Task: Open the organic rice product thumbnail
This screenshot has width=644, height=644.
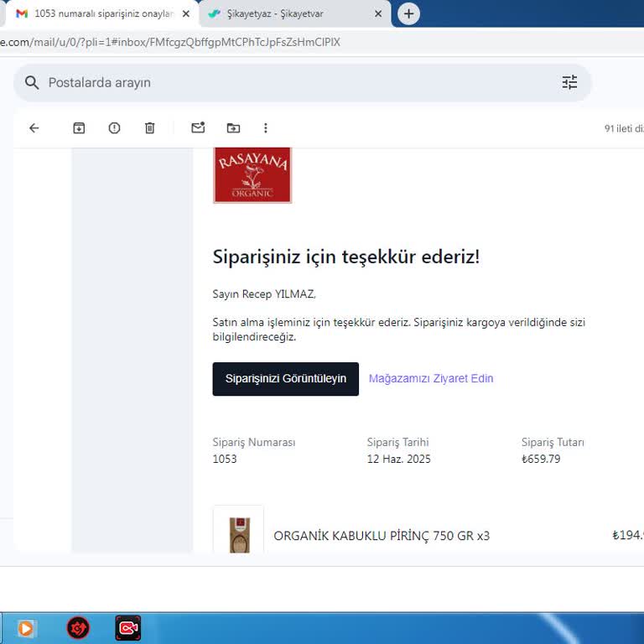Action: pos(239,530)
